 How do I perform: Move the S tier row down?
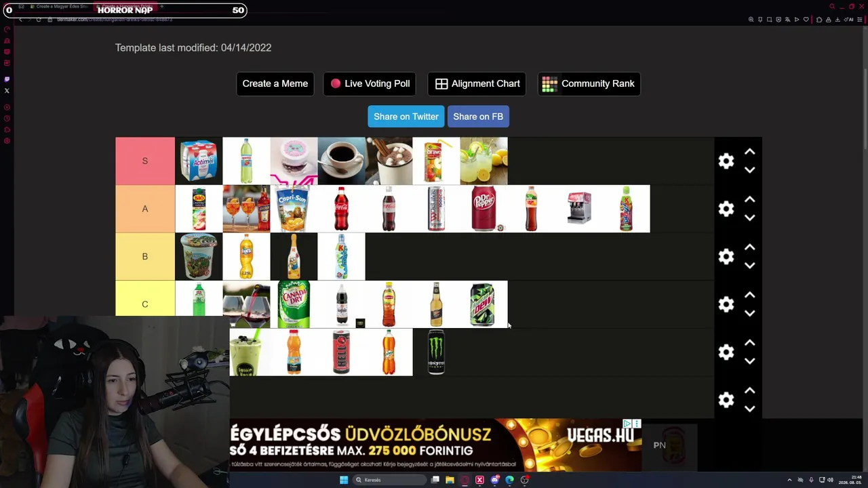[x=750, y=170]
